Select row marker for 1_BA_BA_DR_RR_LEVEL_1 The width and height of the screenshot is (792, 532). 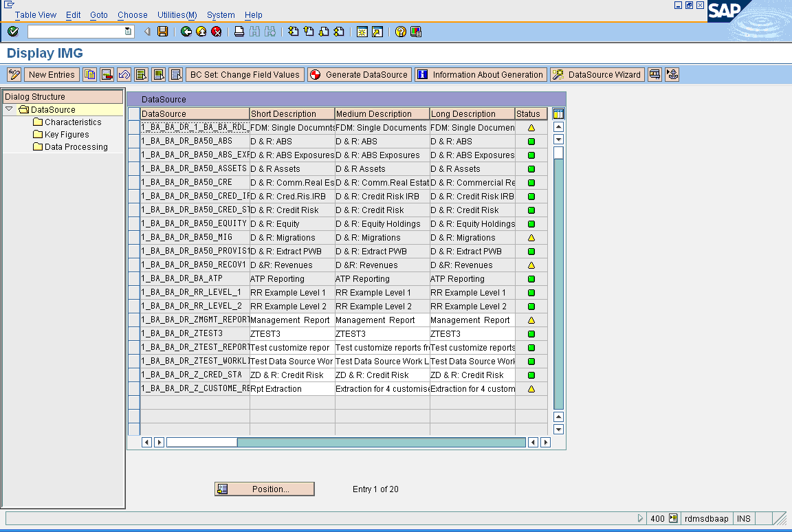pos(134,293)
